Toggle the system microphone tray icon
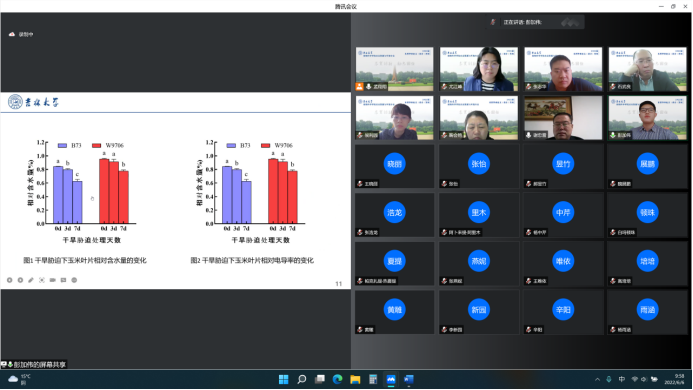The image size is (693, 390). 609,379
